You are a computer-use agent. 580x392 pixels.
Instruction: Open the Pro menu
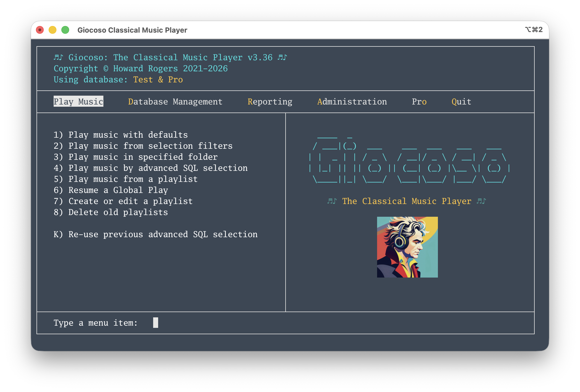click(x=419, y=101)
